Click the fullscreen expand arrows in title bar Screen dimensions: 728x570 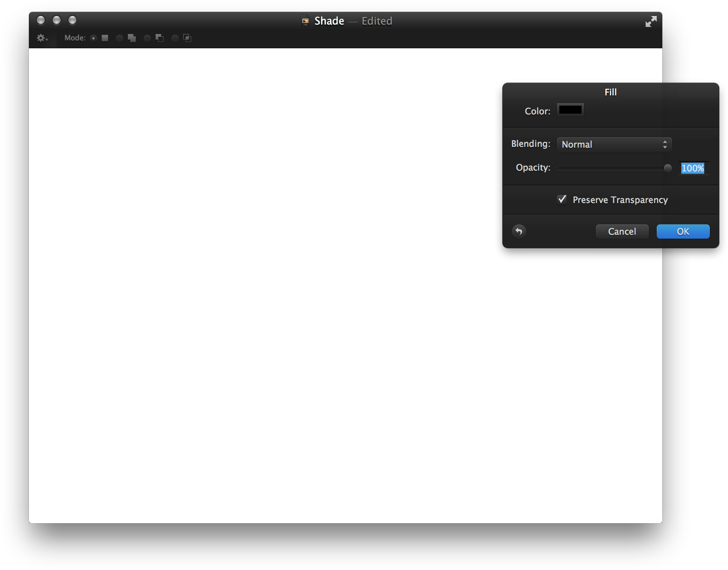(650, 21)
